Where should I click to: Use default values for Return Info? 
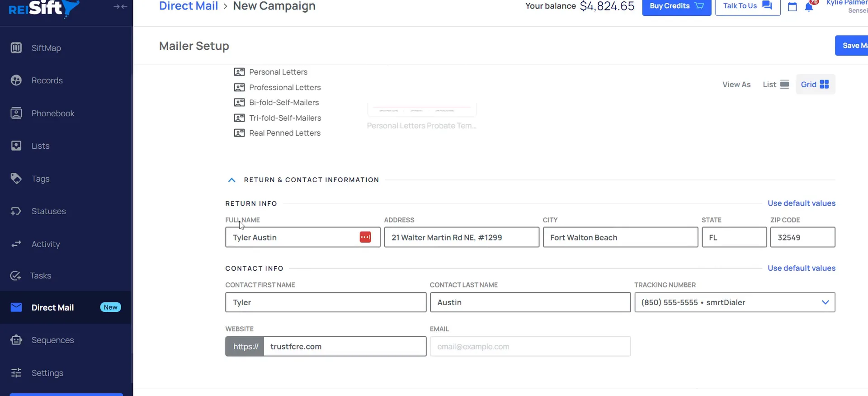802,203
